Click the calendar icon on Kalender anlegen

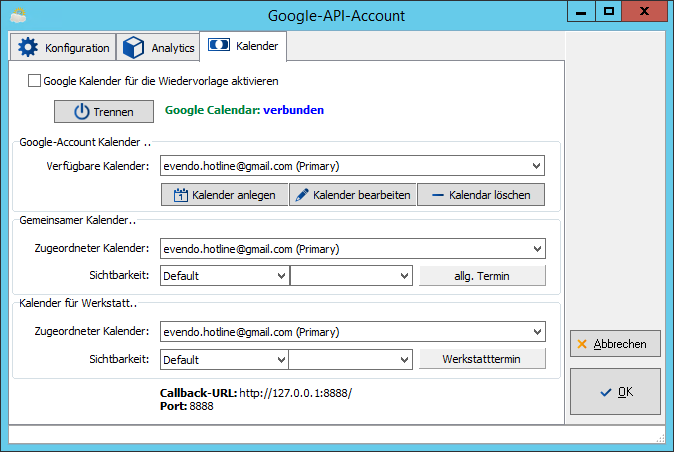point(181,195)
